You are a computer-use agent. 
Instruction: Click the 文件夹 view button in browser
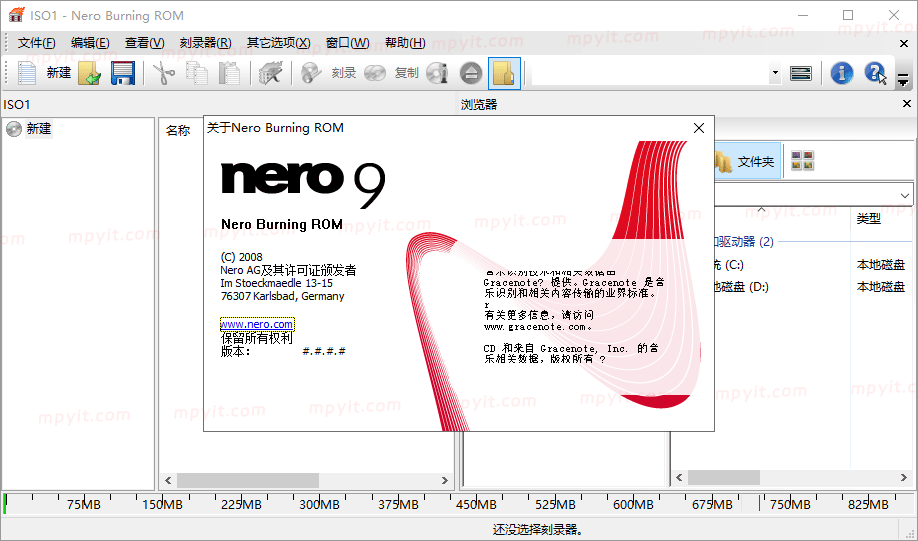747,162
